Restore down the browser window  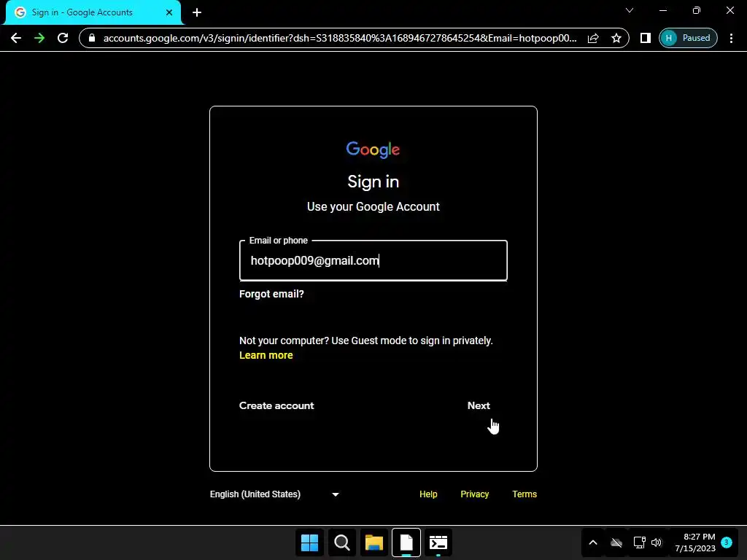tap(697, 10)
